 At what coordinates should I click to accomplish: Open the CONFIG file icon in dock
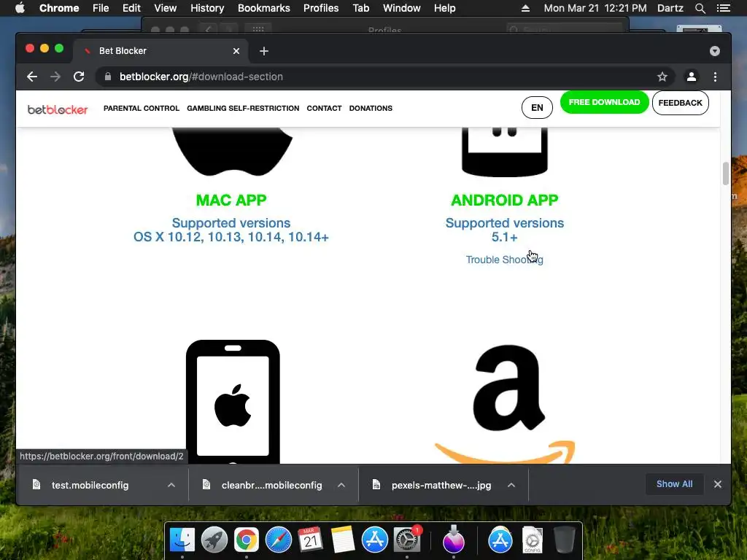pyautogui.click(x=532, y=540)
